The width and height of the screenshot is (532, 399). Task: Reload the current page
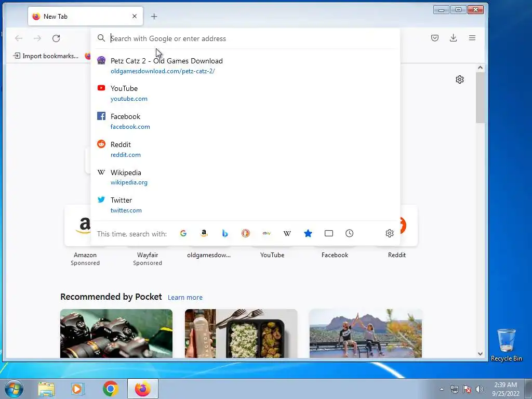click(x=56, y=38)
